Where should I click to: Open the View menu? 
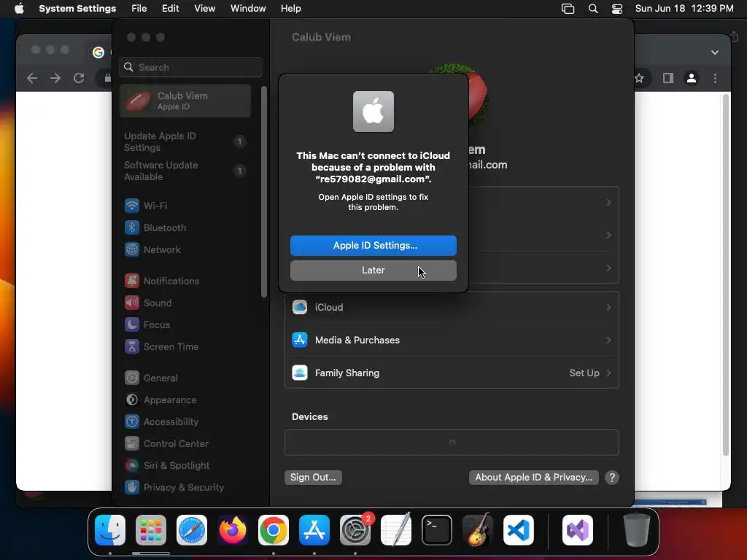point(204,9)
